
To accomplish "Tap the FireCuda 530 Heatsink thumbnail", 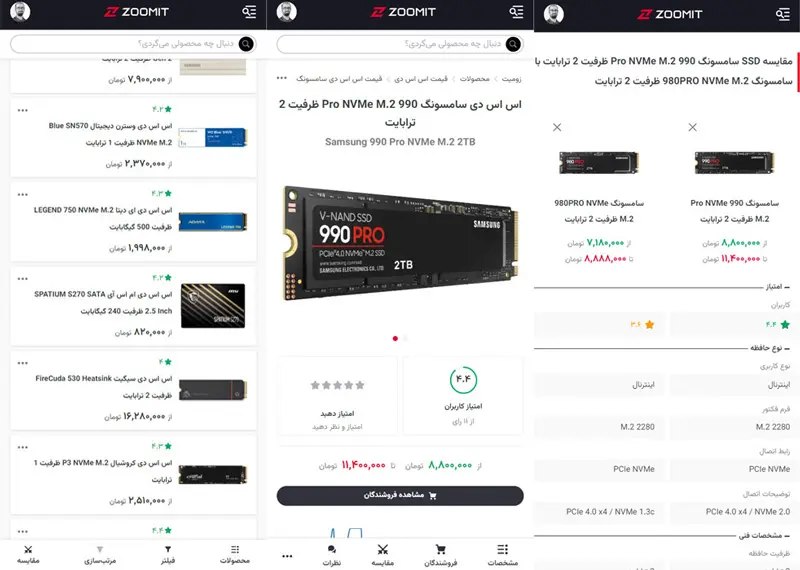I will coord(212,390).
